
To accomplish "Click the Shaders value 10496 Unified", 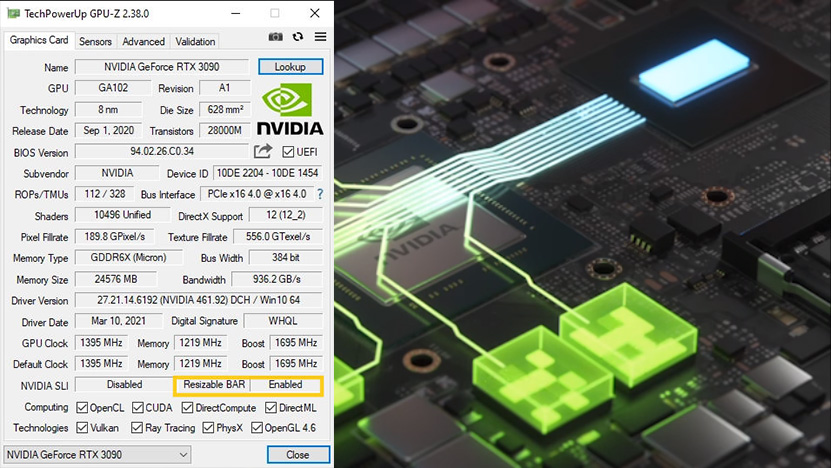I will [x=122, y=215].
